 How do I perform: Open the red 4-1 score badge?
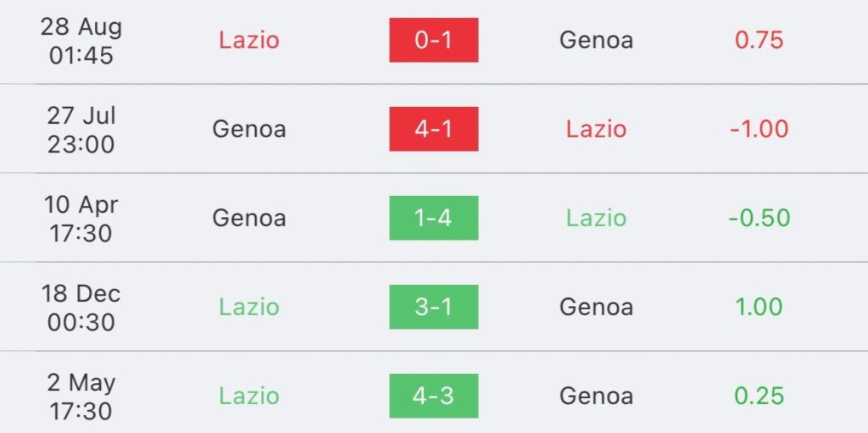tap(433, 129)
